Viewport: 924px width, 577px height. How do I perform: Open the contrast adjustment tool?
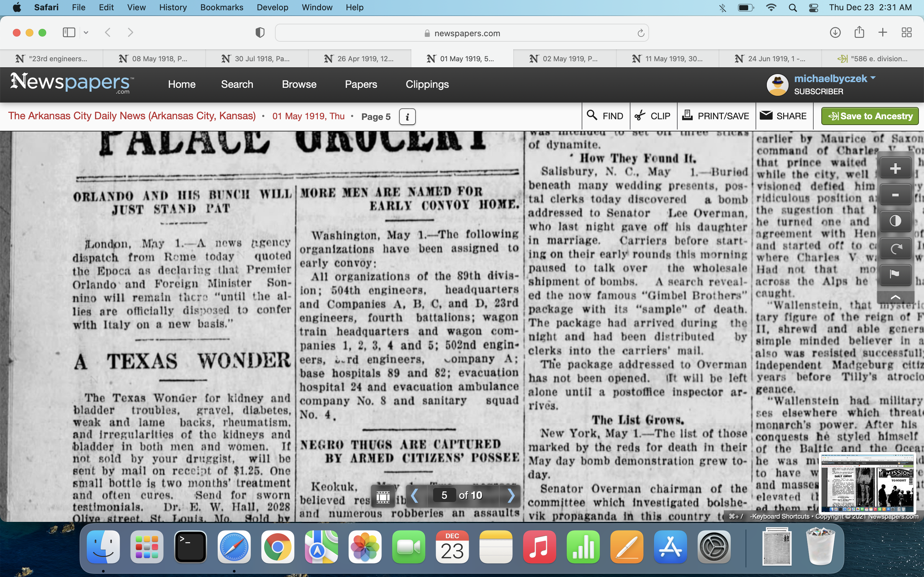point(895,221)
